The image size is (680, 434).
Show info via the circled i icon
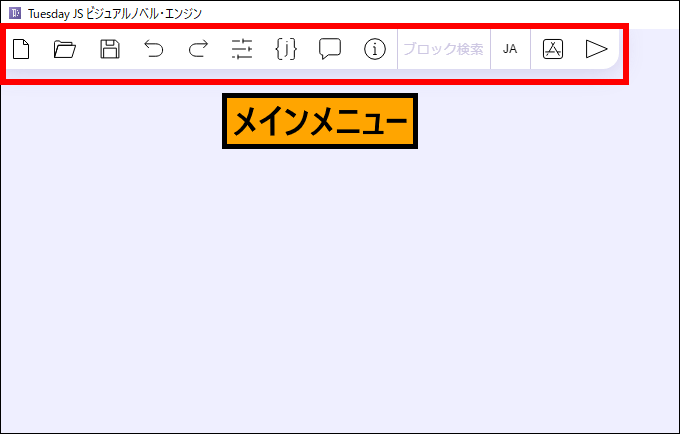375,49
